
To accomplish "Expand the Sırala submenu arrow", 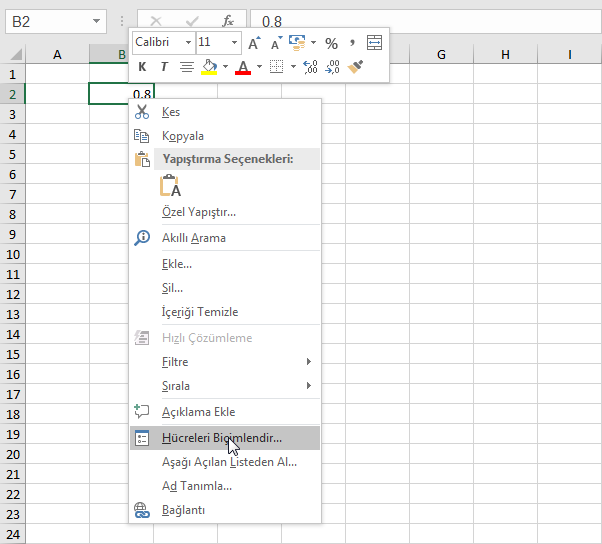I will (309, 385).
